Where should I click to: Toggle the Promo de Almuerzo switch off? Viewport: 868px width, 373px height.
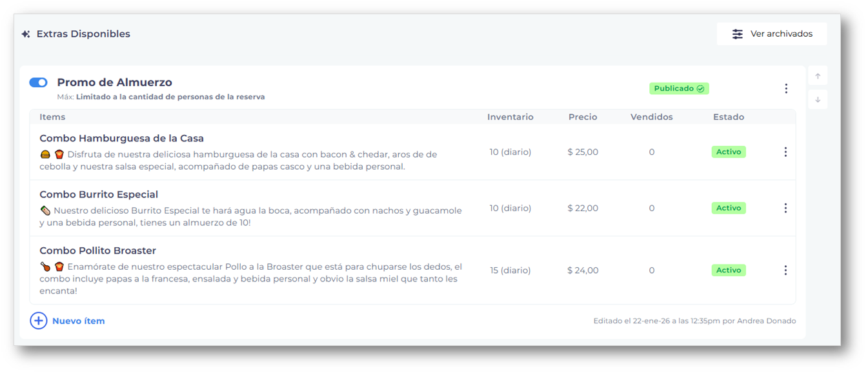[38, 83]
